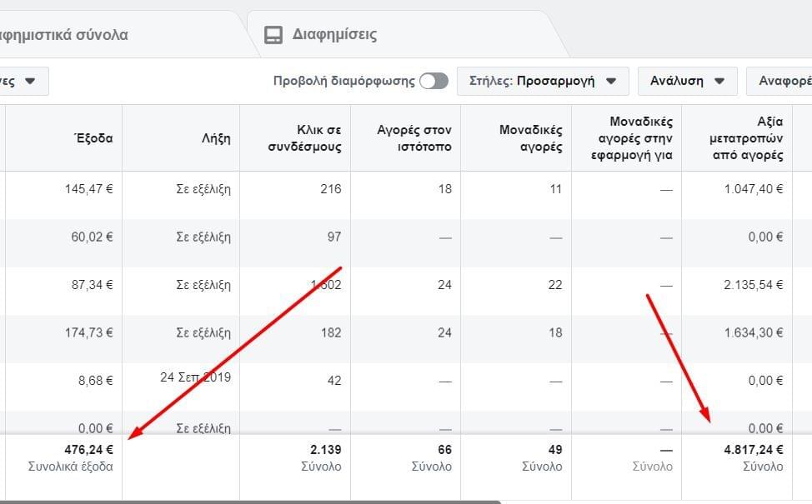Select the 1.047,40 € conversion value cell
Image resolution: width=812 pixels, height=504 pixels.
coord(754,189)
